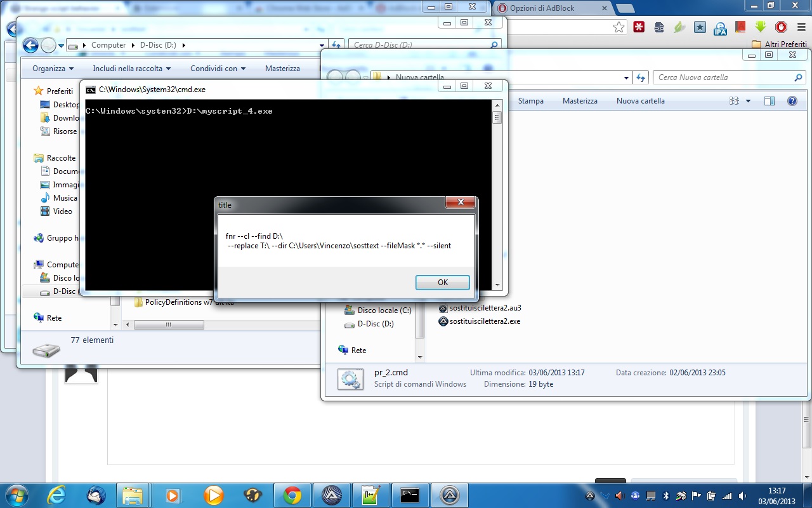Image resolution: width=812 pixels, height=508 pixels.
Task: Open a new Chrome tab
Action: pyautogui.click(x=625, y=8)
